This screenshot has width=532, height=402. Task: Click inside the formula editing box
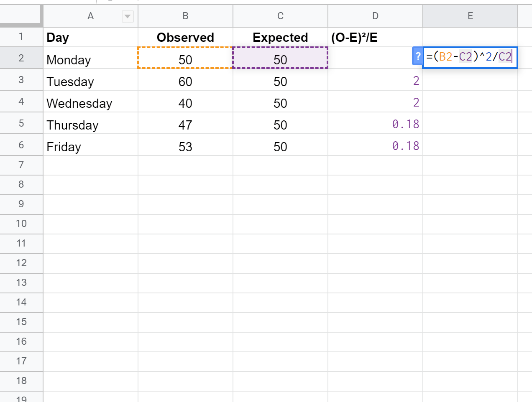[470, 57]
